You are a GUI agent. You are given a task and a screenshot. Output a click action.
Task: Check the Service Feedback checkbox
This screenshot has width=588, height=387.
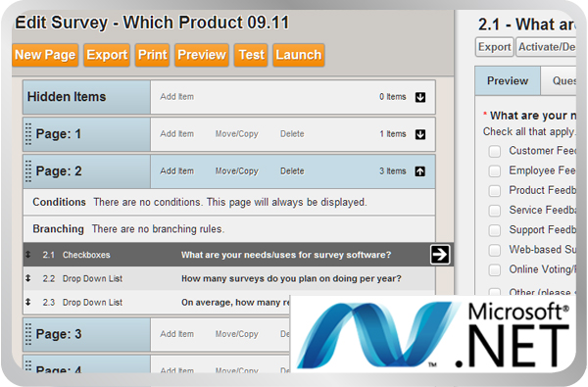[495, 211]
